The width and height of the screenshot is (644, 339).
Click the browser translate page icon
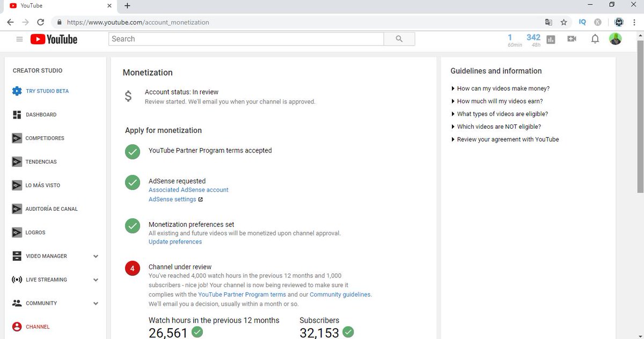[x=548, y=23]
